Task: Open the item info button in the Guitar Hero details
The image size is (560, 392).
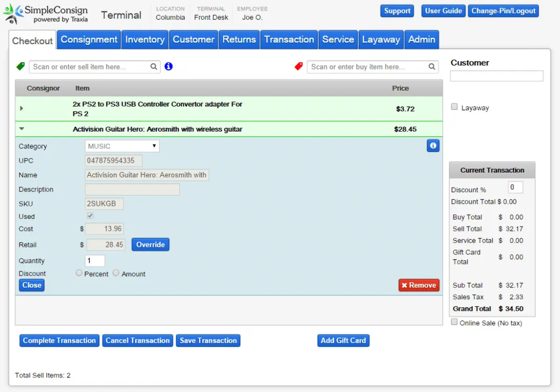Action: 433,146
